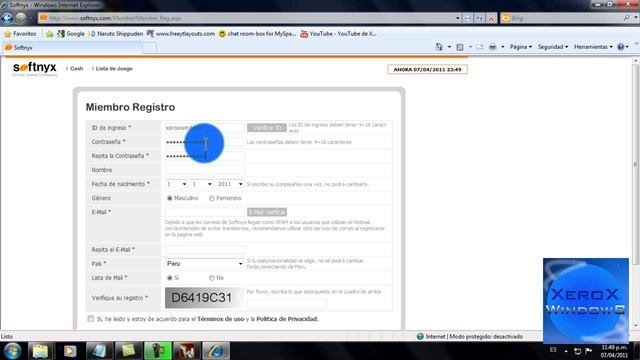Click the Feeds icon in command bar
This screenshot has width=640, height=360.
pyautogui.click(x=460, y=47)
